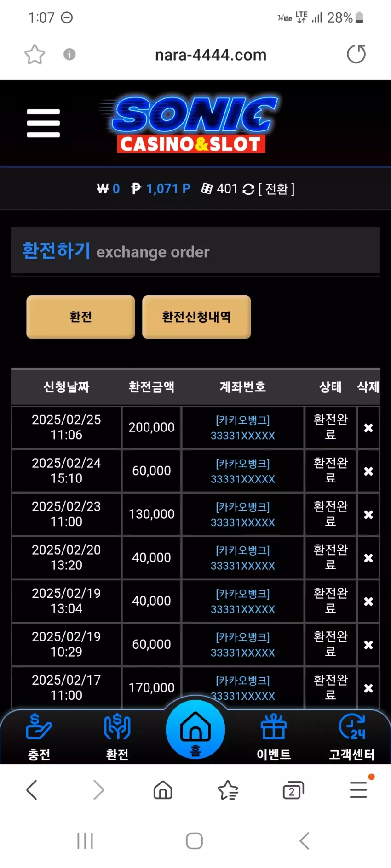Bookmark the page with the star icon
Viewport: 391px width, 868px height.
34,55
